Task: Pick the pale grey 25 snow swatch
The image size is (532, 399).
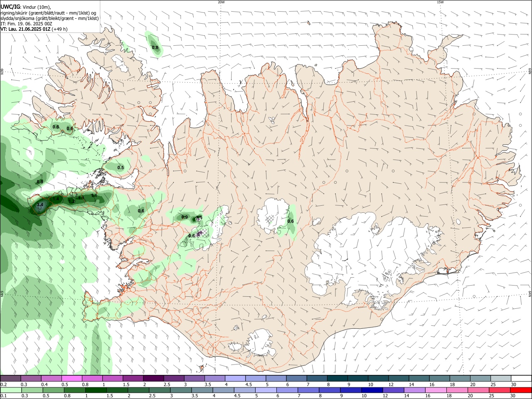Action: (x=501, y=379)
